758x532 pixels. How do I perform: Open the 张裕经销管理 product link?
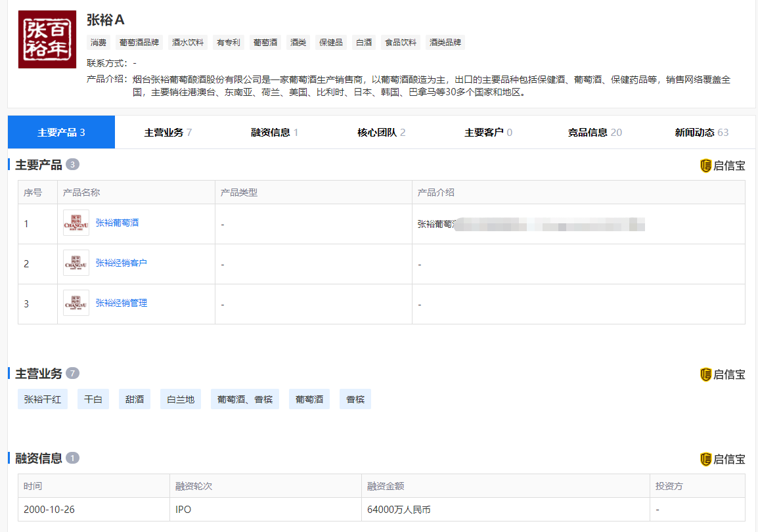pos(122,303)
